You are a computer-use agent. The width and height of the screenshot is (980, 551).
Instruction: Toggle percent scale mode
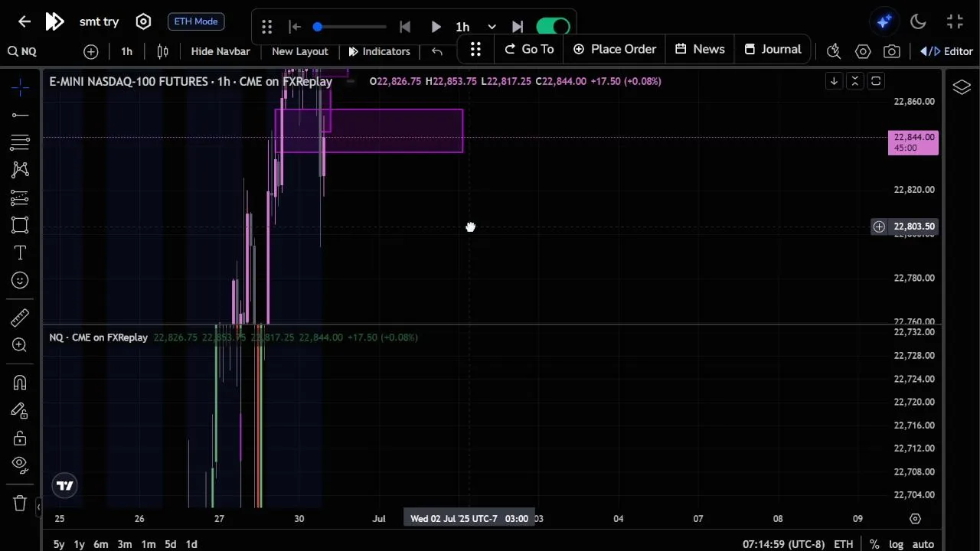[x=874, y=544]
